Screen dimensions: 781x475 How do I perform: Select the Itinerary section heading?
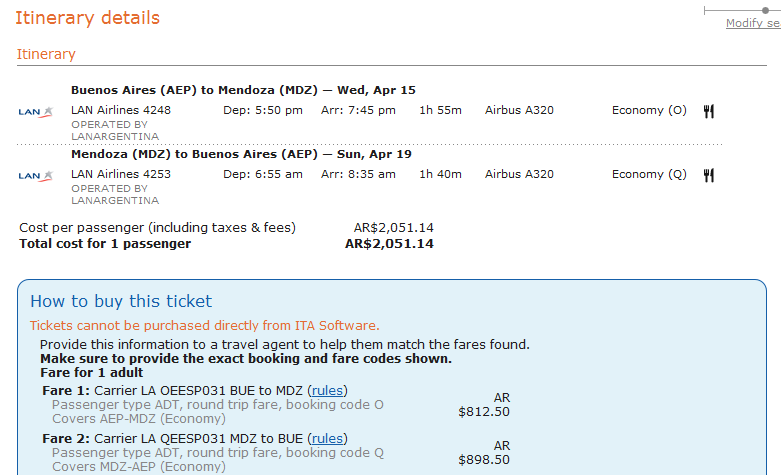tap(46, 54)
